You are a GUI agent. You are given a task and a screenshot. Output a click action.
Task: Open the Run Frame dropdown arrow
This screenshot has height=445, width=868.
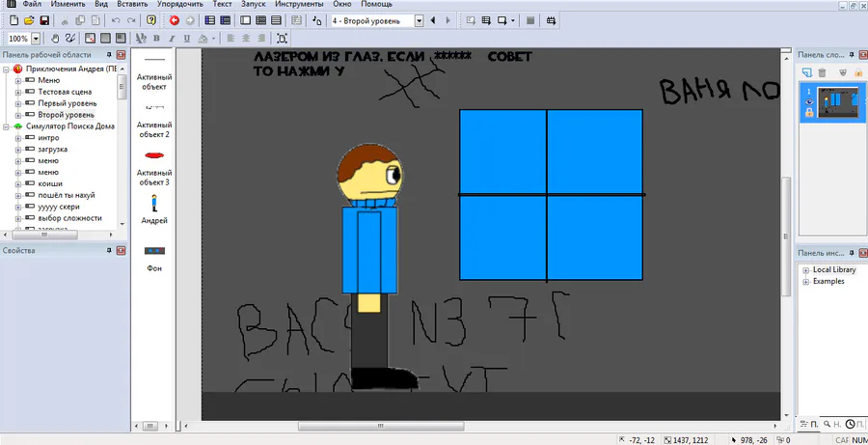(x=513, y=20)
